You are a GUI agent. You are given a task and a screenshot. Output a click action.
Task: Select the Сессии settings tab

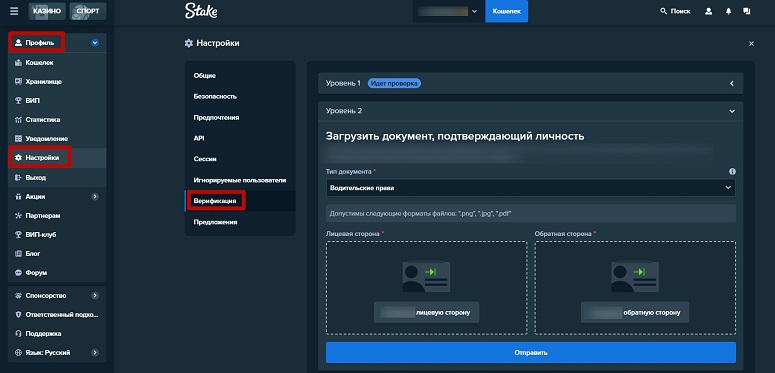240,159
